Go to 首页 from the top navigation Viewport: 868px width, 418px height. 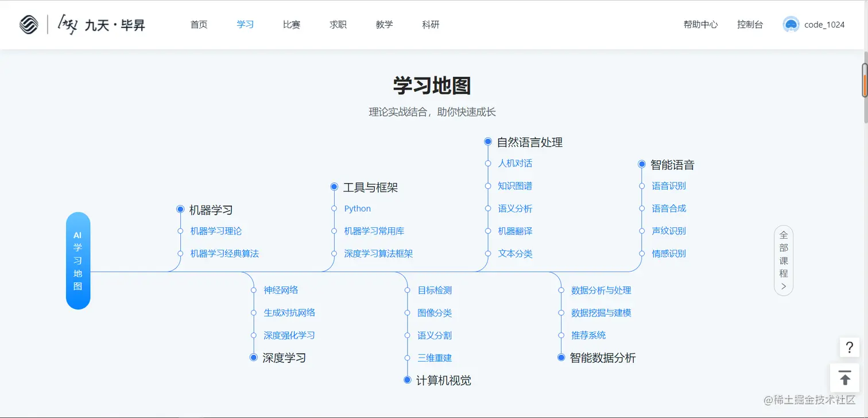(x=199, y=25)
